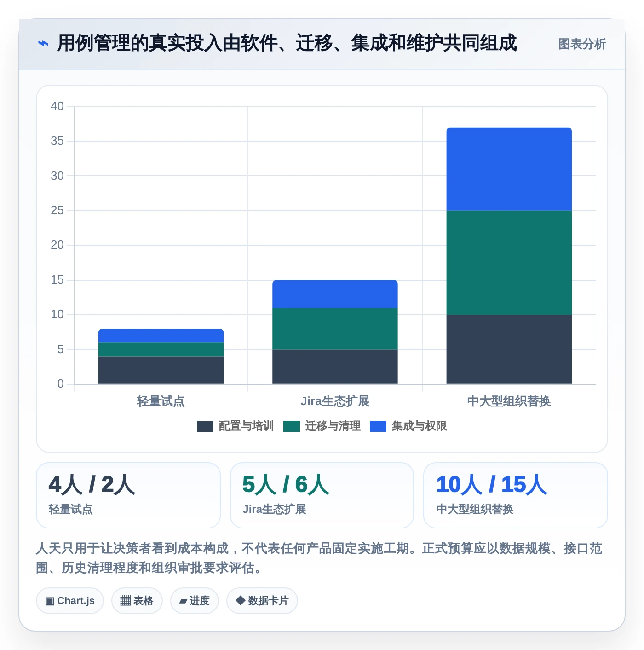644x650 pixels.
Task: Select the 进度 tag
Action: pyautogui.click(x=195, y=601)
